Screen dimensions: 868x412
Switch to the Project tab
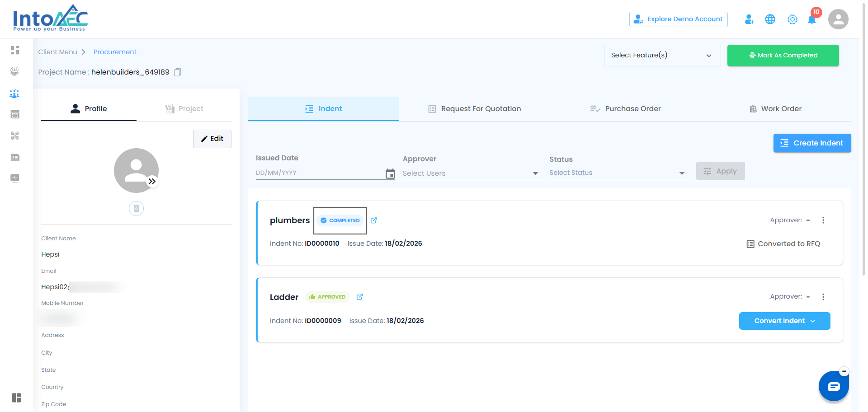[184, 109]
